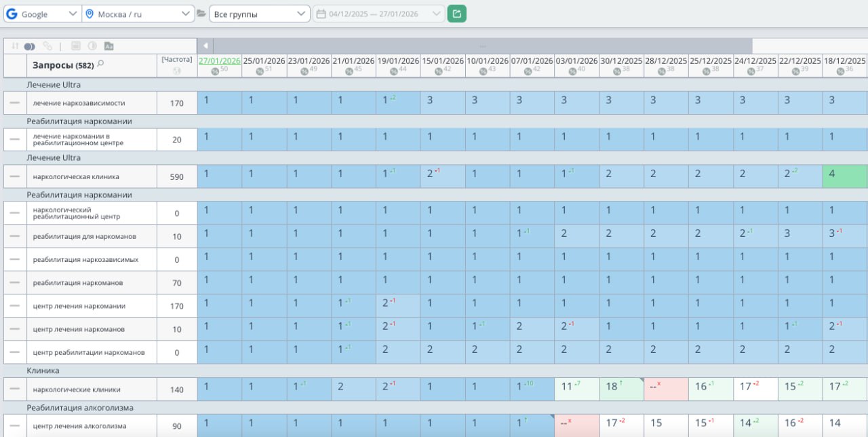The height and width of the screenshot is (437, 868).
Task: Click the Aa text icon in table toolbar
Action: pos(109,46)
